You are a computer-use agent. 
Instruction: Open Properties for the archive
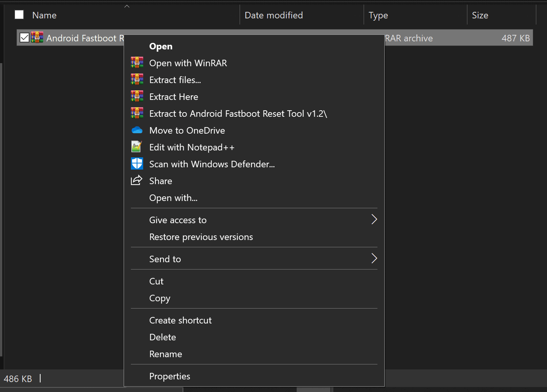click(x=170, y=376)
